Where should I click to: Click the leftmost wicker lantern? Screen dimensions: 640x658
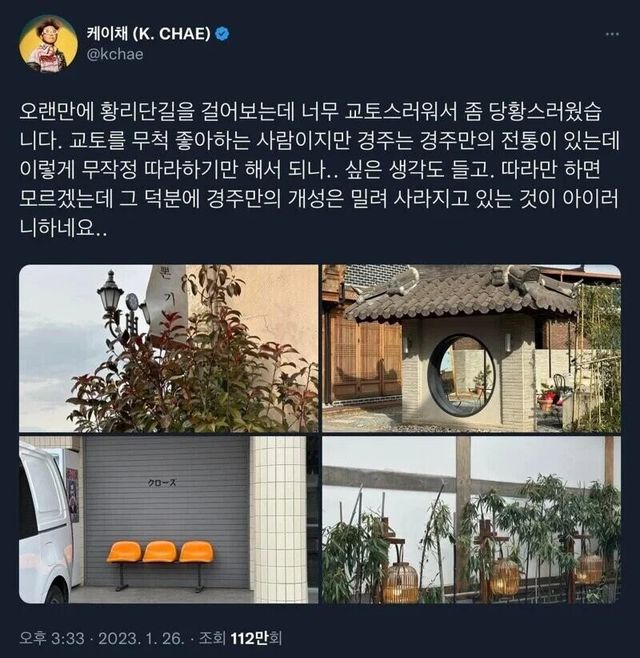tap(402, 582)
